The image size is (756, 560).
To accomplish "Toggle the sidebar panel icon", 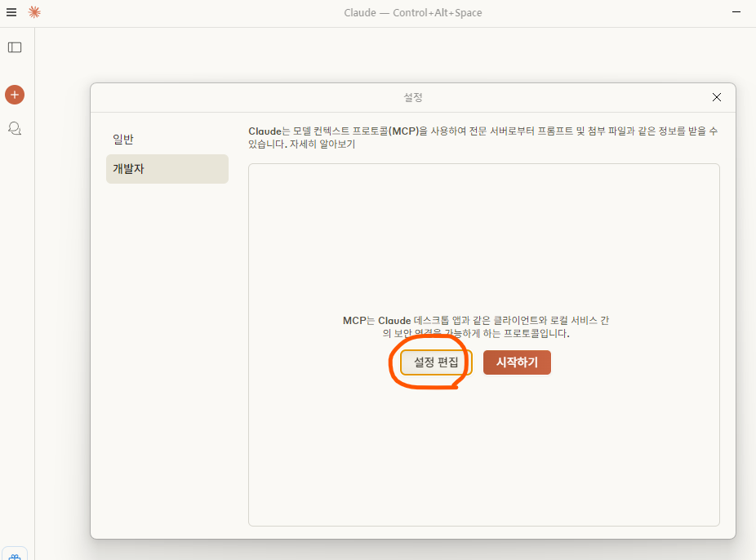I will (x=15, y=47).
